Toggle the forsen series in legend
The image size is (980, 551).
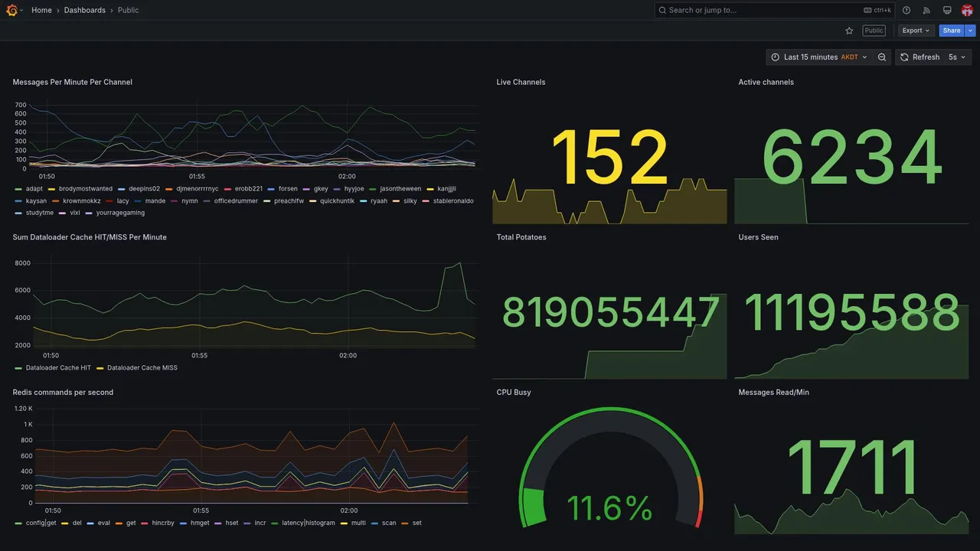point(283,188)
